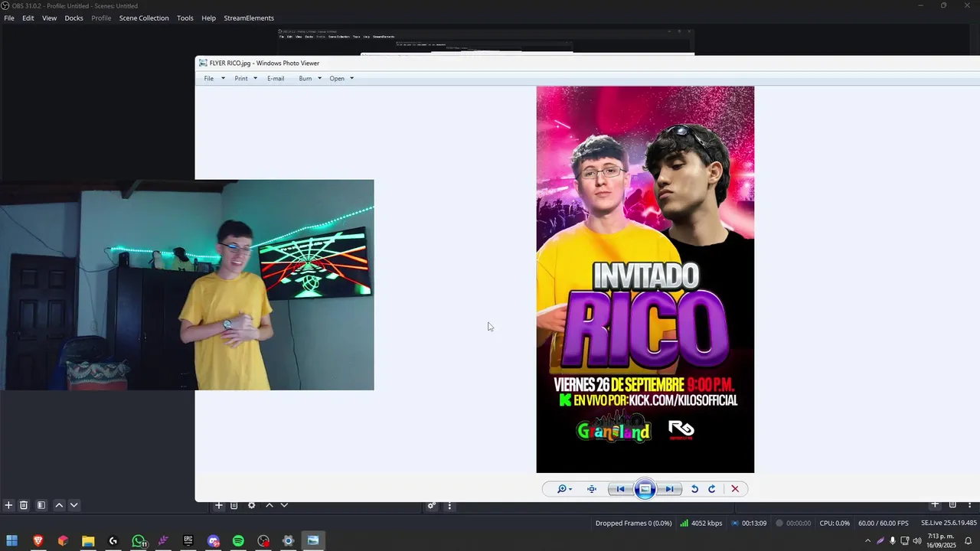The image size is (980, 551).
Task: Add a new source in OBS Sources panel
Action: (219, 505)
